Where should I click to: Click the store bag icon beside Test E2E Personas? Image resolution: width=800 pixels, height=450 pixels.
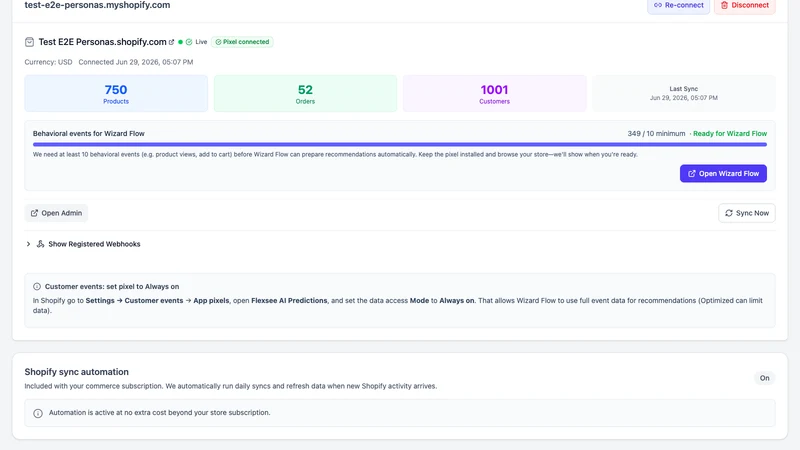[30, 42]
